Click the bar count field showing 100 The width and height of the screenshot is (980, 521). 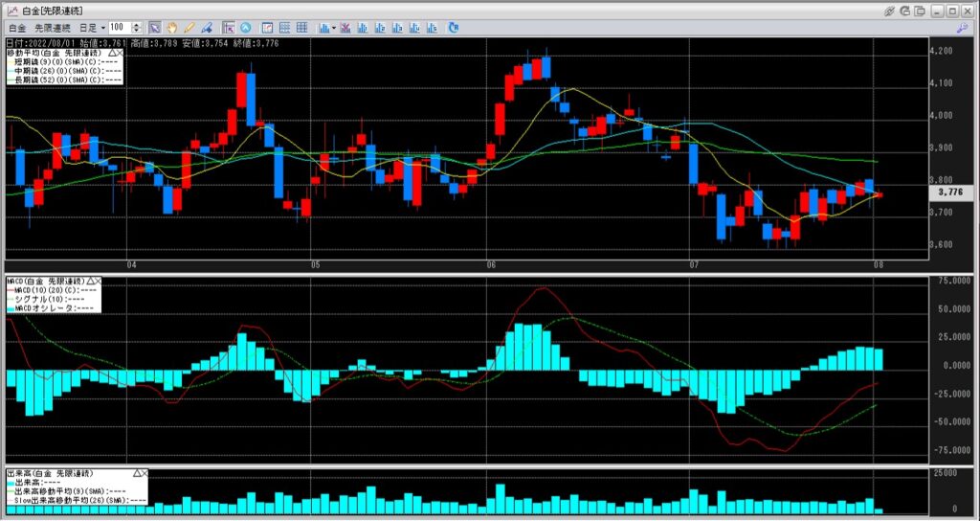click(x=120, y=28)
